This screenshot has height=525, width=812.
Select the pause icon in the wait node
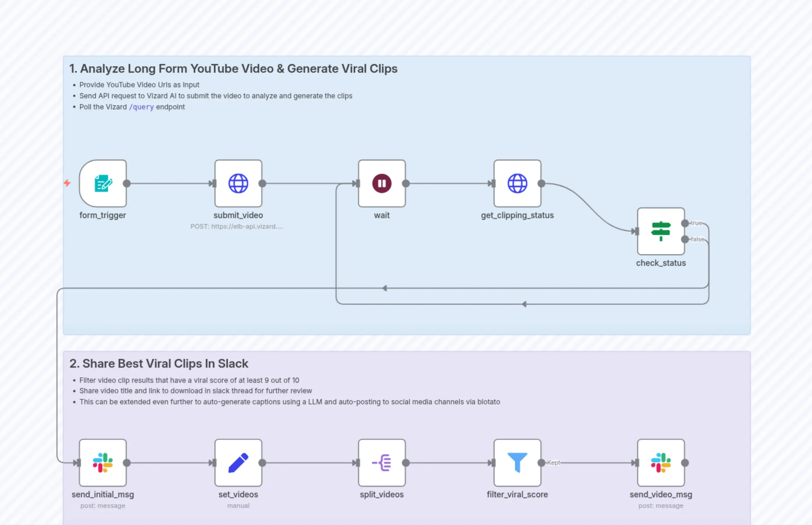coord(382,184)
